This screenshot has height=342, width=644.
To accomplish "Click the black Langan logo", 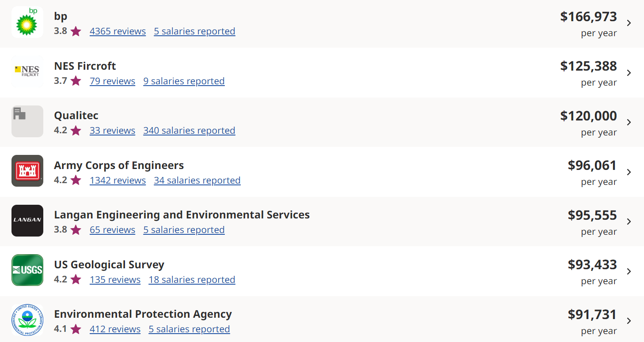I will [27, 221].
